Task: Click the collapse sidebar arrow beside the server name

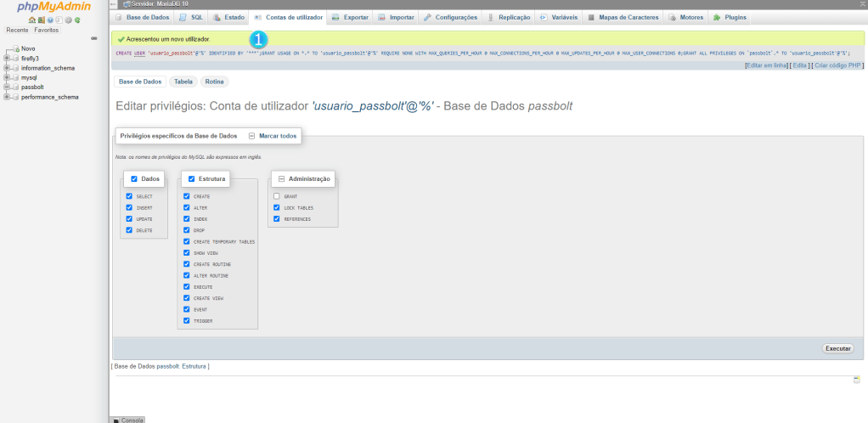Action: tap(114, 3)
